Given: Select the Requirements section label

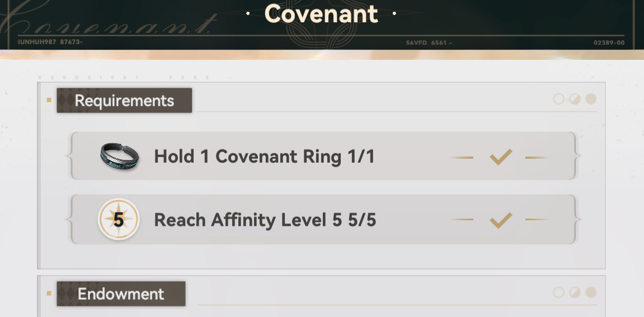Looking at the screenshot, I should [124, 100].
